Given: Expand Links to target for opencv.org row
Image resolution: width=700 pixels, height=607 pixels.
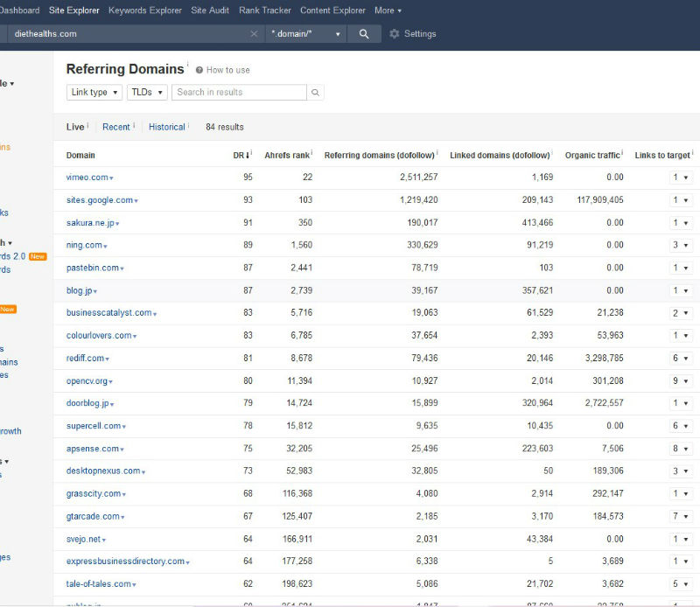Looking at the screenshot, I should tap(680, 381).
